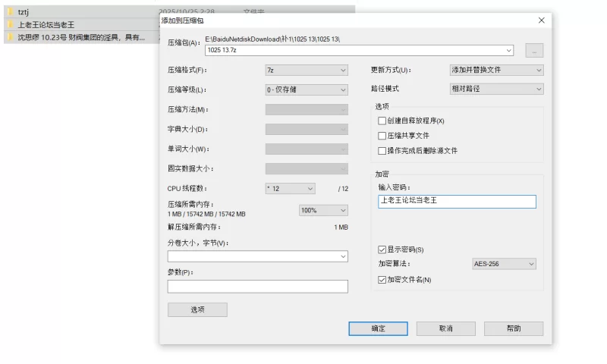Viewport: 607px width, 364px height.
Task: Click the tztj folder icon
Action: 9,12
